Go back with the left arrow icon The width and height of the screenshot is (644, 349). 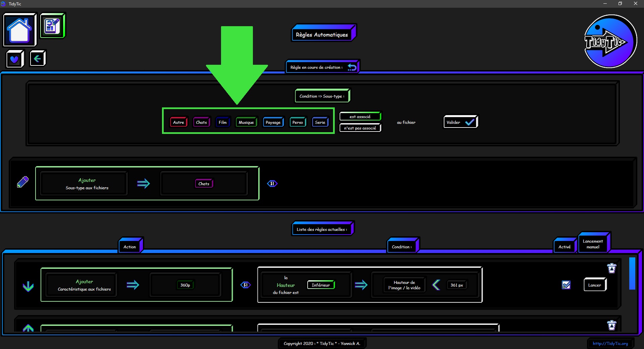coord(38,59)
